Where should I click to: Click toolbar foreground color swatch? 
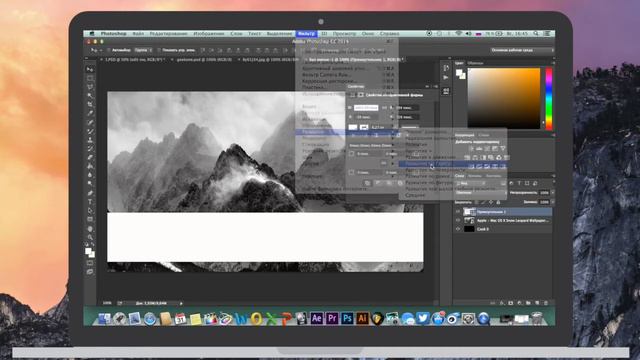(x=88, y=251)
